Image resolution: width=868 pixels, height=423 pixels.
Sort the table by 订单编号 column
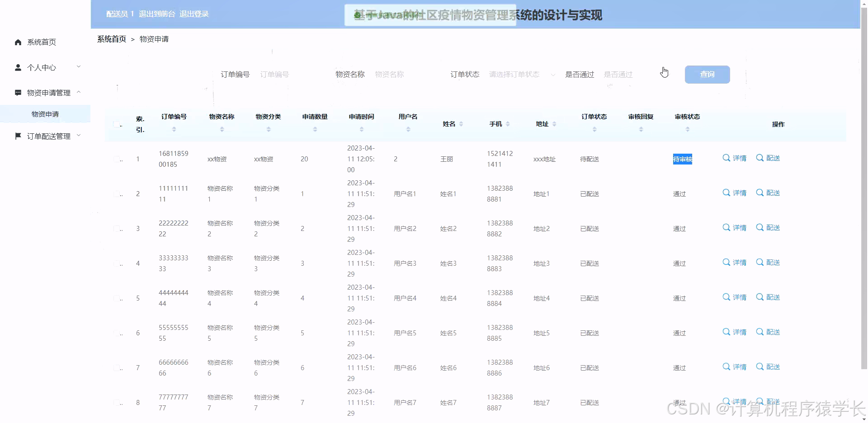point(174,128)
